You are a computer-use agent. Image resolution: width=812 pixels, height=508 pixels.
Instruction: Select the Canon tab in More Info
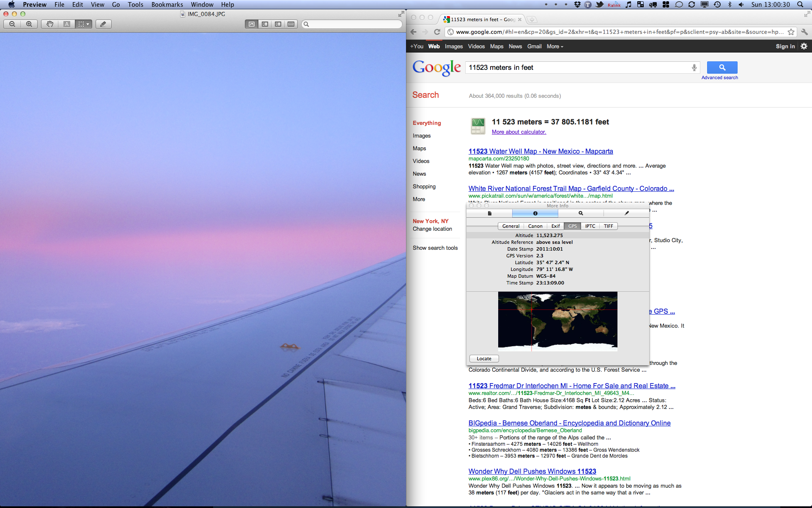point(535,226)
